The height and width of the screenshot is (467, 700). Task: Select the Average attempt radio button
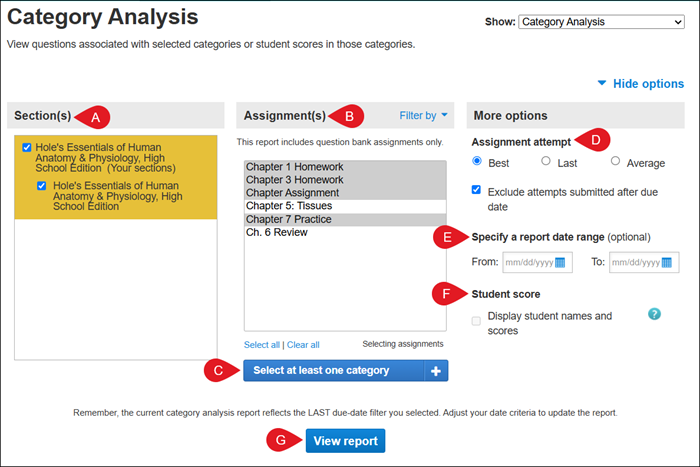click(615, 161)
